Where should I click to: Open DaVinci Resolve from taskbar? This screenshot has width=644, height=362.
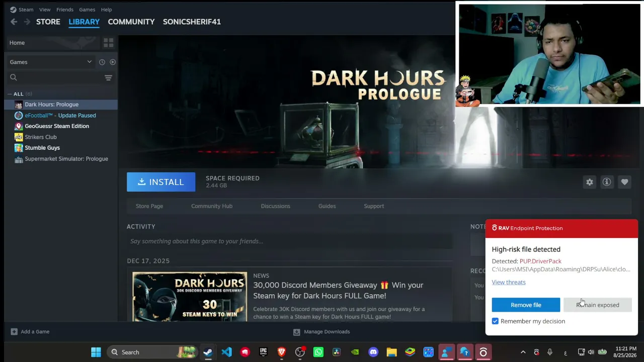point(337,352)
